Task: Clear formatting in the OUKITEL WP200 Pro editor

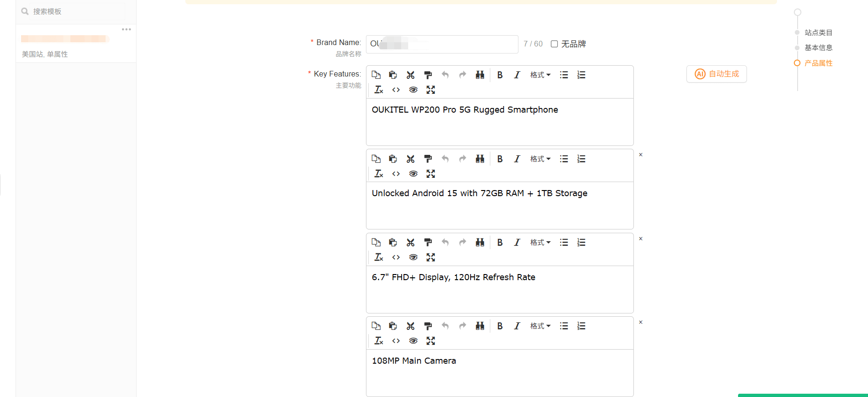Action: (x=379, y=90)
